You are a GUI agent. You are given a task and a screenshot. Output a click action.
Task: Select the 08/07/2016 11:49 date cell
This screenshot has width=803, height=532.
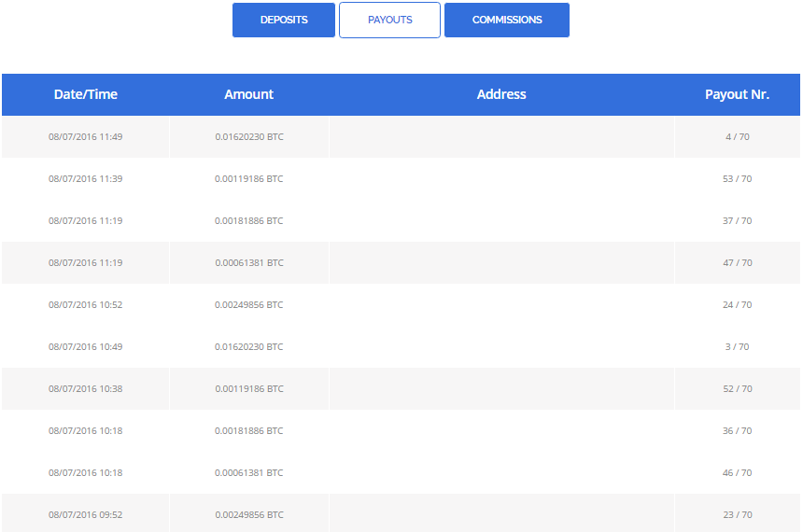pyautogui.click(x=86, y=136)
